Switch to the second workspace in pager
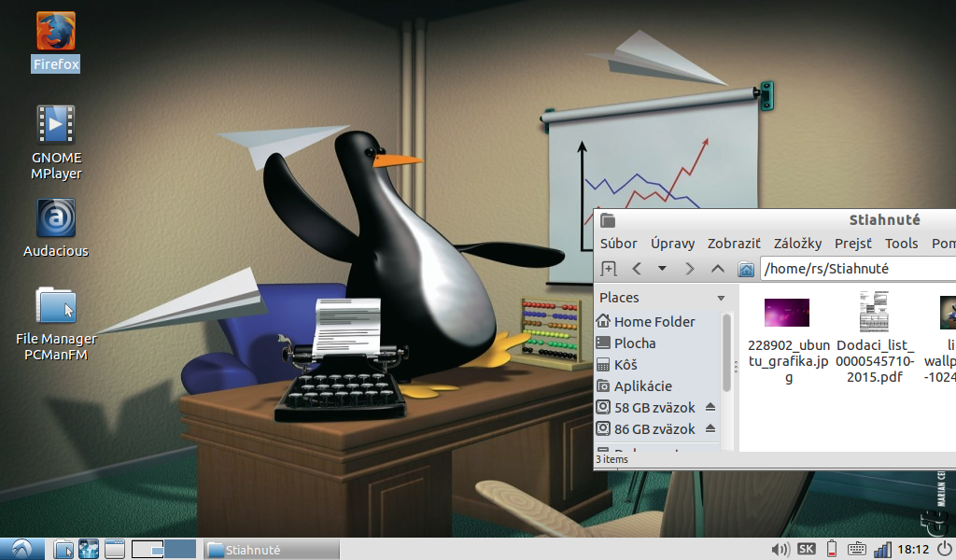 (x=180, y=549)
